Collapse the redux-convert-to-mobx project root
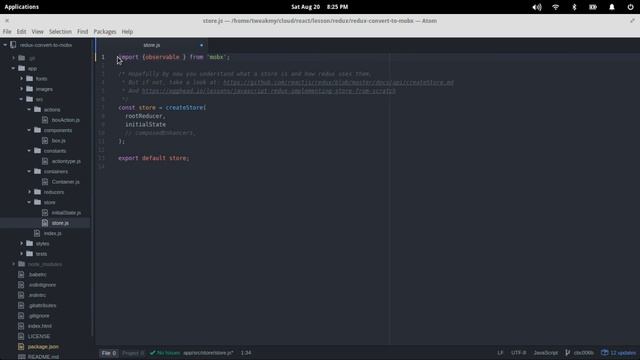Image resolution: width=640 pixels, height=360 pixels. tap(5, 45)
